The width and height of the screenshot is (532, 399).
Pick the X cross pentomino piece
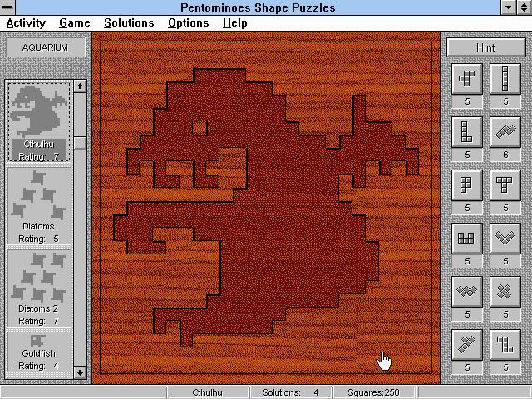tap(505, 292)
